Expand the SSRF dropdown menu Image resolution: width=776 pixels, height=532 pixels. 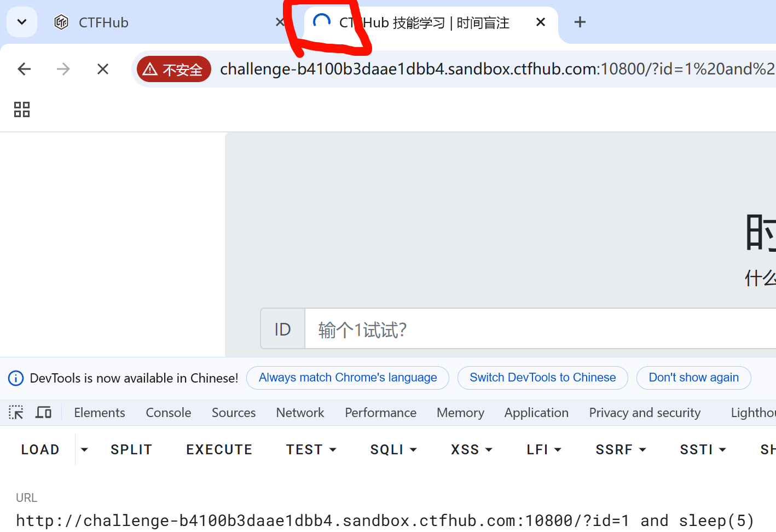click(621, 449)
